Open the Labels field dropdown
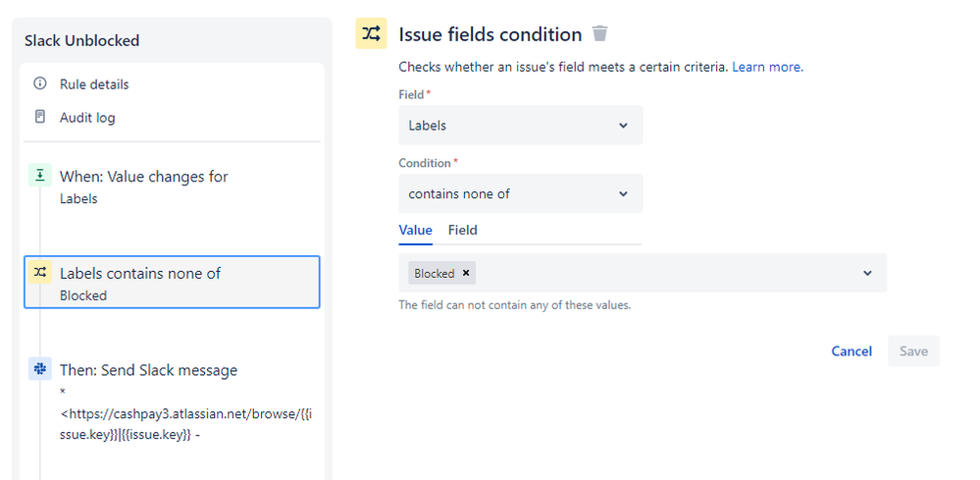The width and height of the screenshot is (980, 480). 520,126
